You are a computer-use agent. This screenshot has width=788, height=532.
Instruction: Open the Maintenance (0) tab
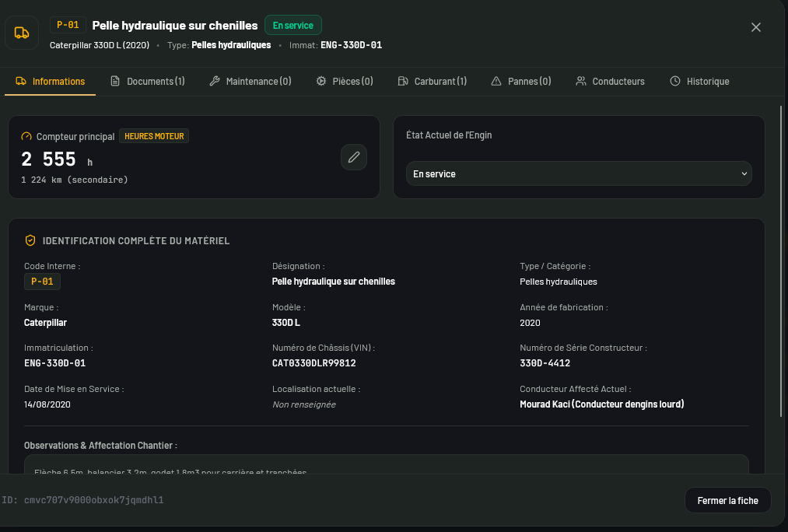pos(250,82)
